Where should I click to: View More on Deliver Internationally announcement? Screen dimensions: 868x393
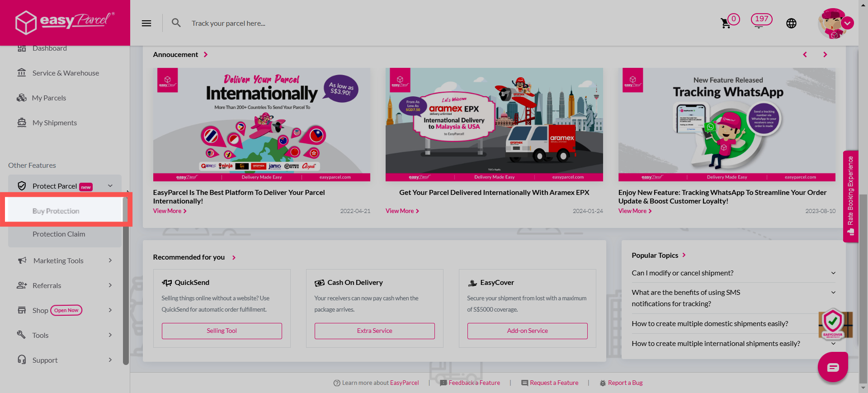[170, 211]
